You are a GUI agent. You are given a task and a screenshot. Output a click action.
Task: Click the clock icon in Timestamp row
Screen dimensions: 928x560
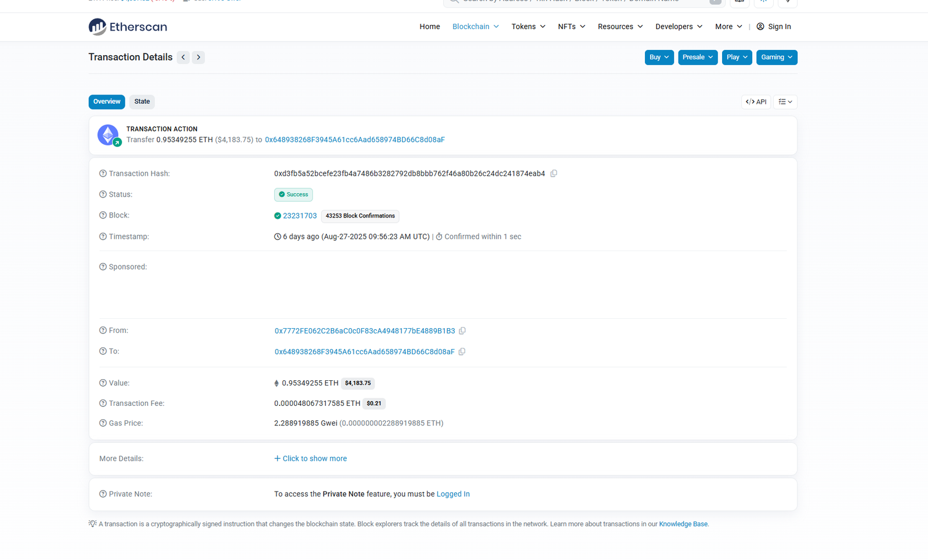(x=277, y=237)
